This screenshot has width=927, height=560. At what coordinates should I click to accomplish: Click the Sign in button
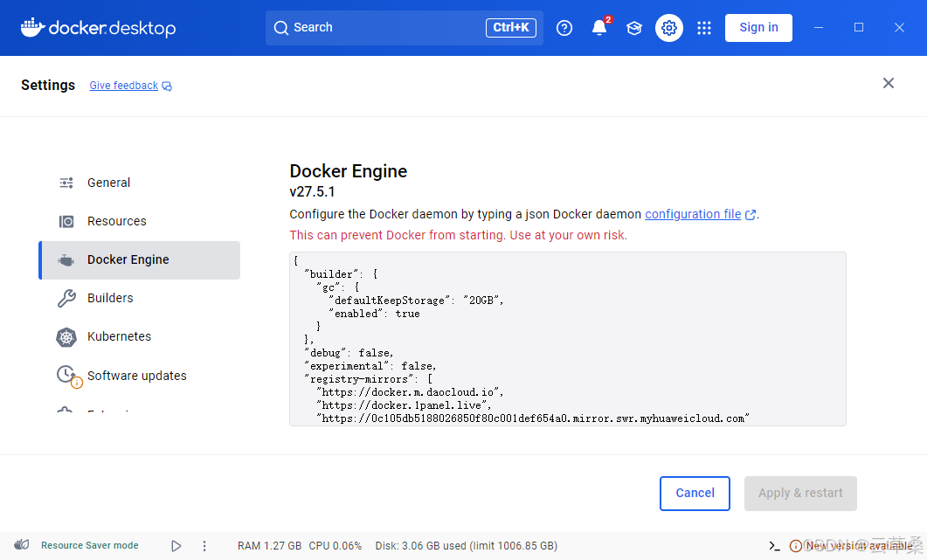[758, 28]
